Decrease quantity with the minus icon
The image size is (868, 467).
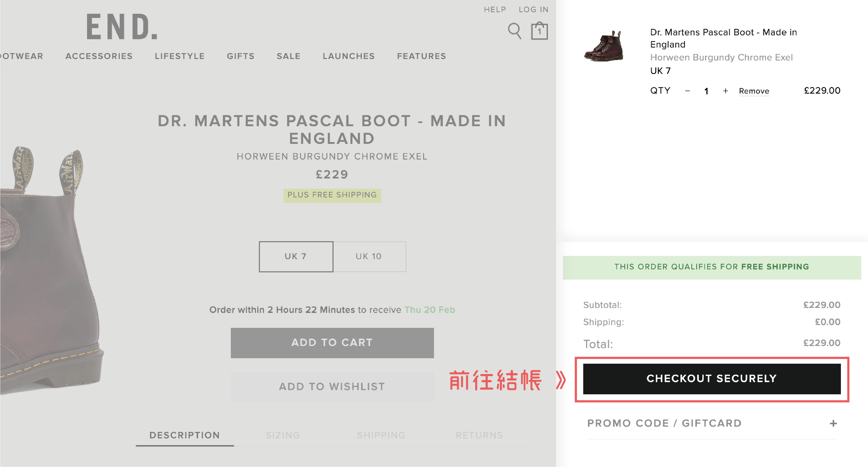coord(687,91)
